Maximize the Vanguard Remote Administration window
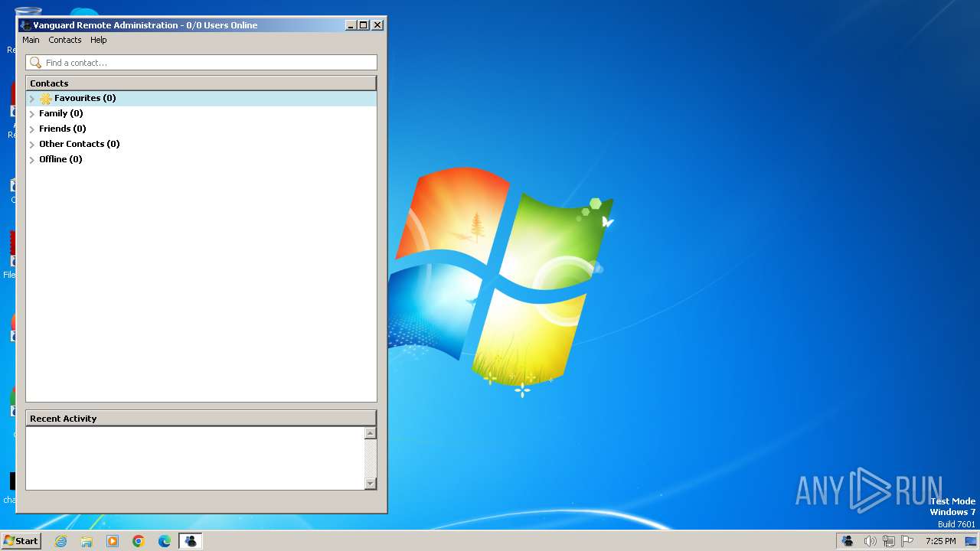 pos(364,25)
